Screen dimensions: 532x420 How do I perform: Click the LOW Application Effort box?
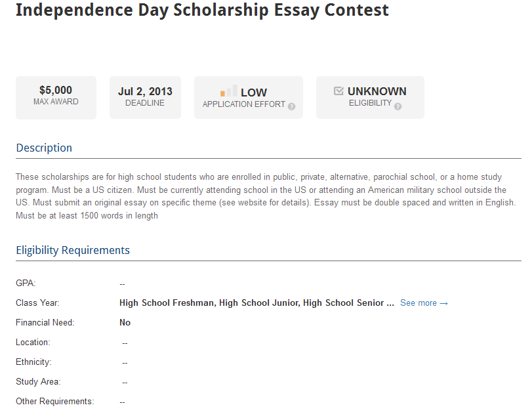[x=249, y=97]
